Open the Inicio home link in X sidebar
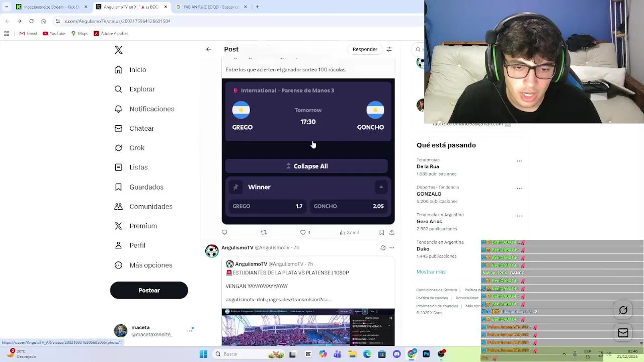 130,70
